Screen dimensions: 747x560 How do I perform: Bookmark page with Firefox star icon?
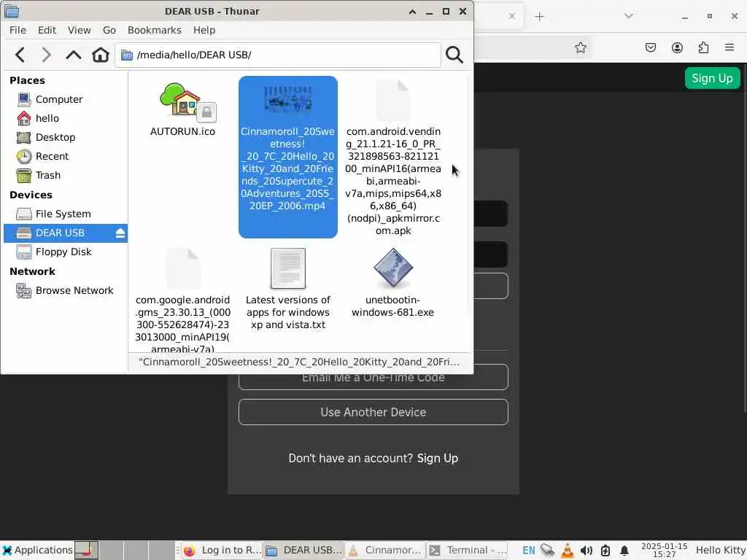(580, 47)
